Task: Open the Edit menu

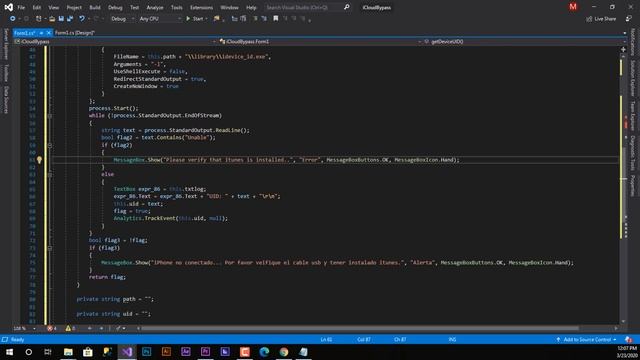Action: (37, 7)
